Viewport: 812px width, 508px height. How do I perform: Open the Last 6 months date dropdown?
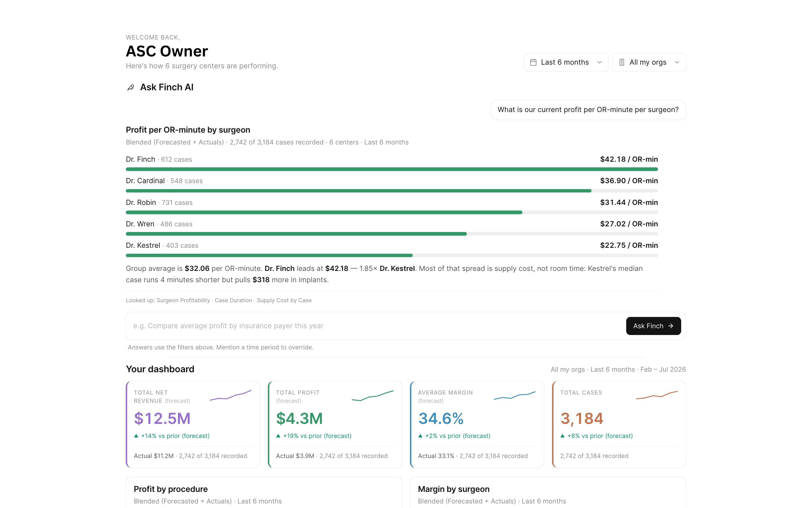566,62
